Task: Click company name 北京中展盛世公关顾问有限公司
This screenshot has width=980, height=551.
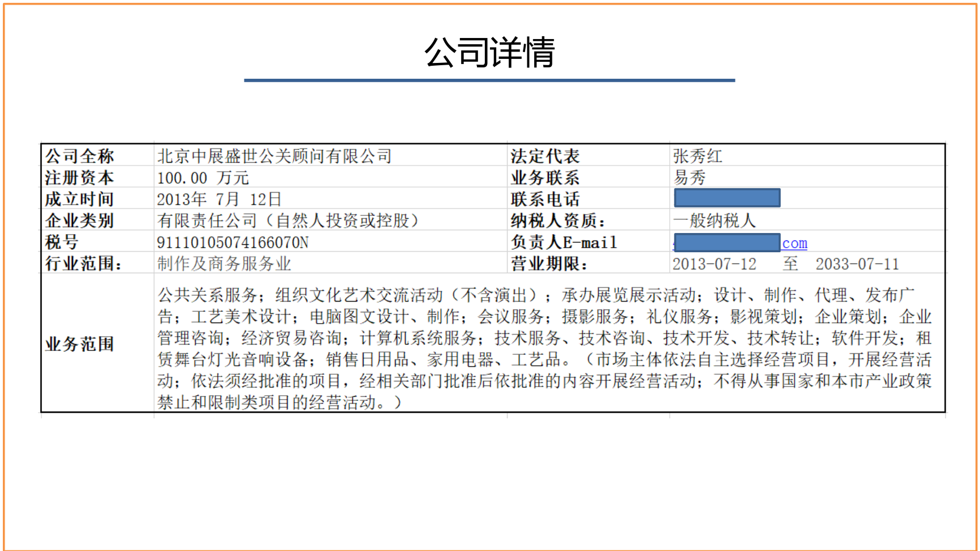Action: tap(274, 156)
